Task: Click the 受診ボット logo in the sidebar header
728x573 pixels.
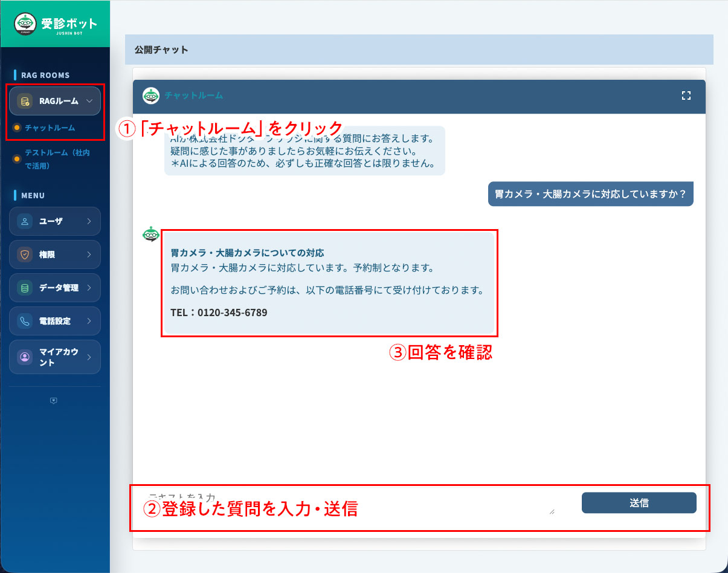Action: (55, 24)
